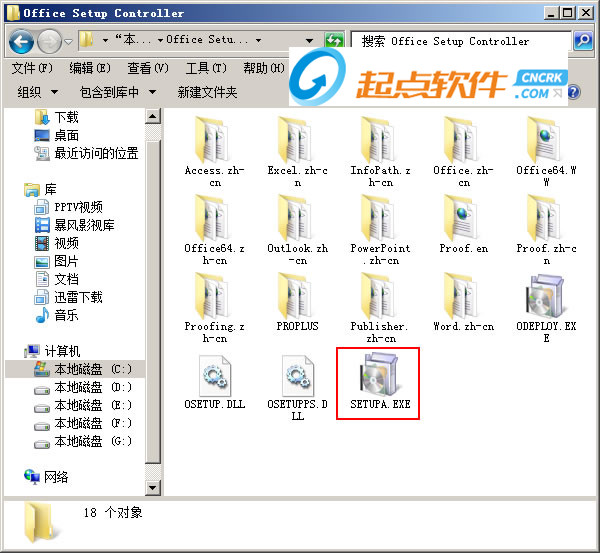Click the blue help question icon
600x553 pixels.
coord(574,92)
